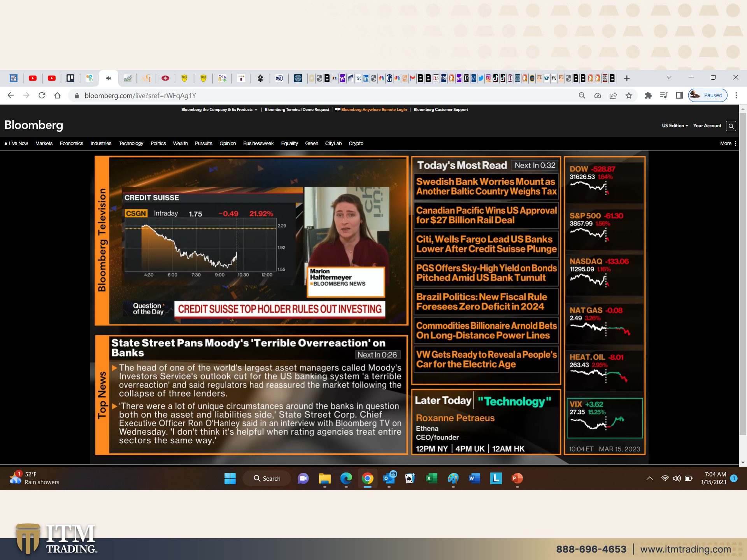Click the audio-playing active Bloomberg tab
747x560 pixels.
109,78
